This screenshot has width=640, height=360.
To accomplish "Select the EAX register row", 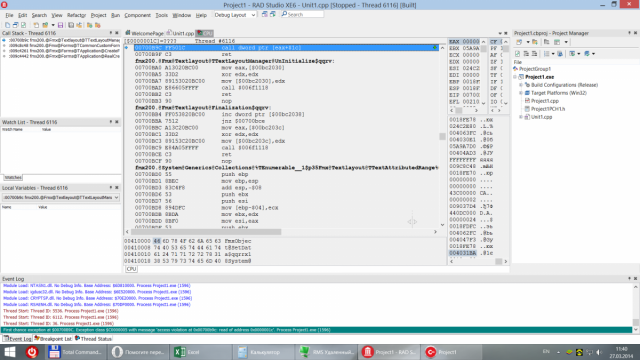I will (x=464, y=42).
